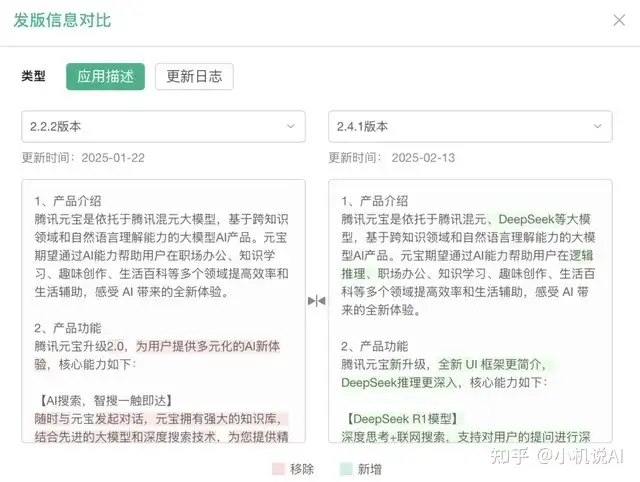640x482 pixels.
Task: Click added text 全新 UI 框架更简介
Action: coord(492,364)
